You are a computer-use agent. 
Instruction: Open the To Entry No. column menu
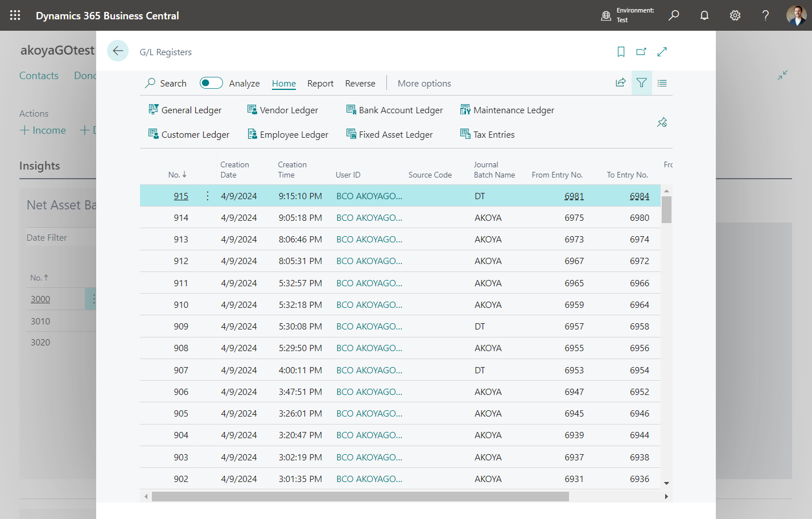[627, 175]
